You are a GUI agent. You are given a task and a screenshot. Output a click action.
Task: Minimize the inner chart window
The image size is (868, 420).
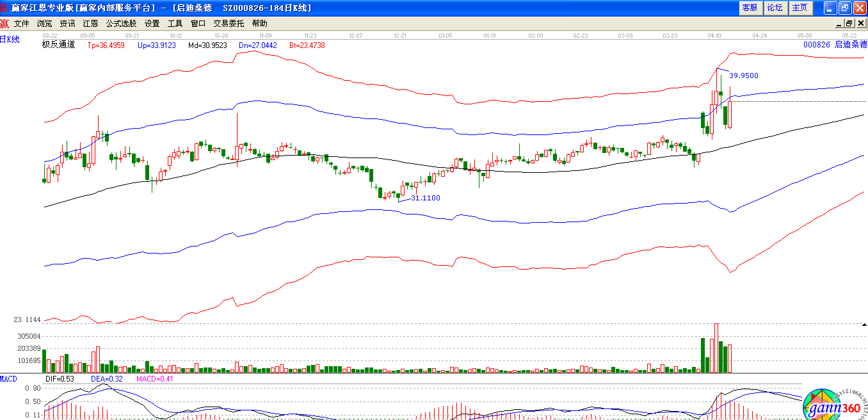point(839,23)
